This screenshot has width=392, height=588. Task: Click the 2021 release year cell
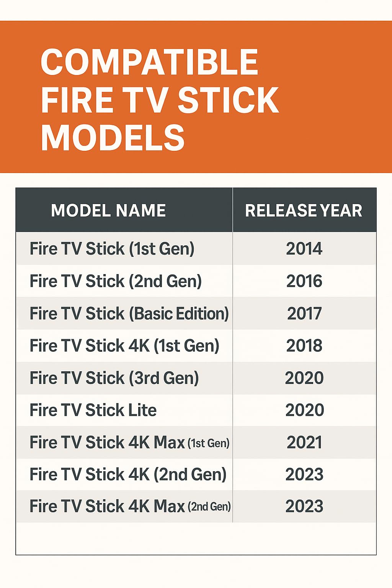304,443
